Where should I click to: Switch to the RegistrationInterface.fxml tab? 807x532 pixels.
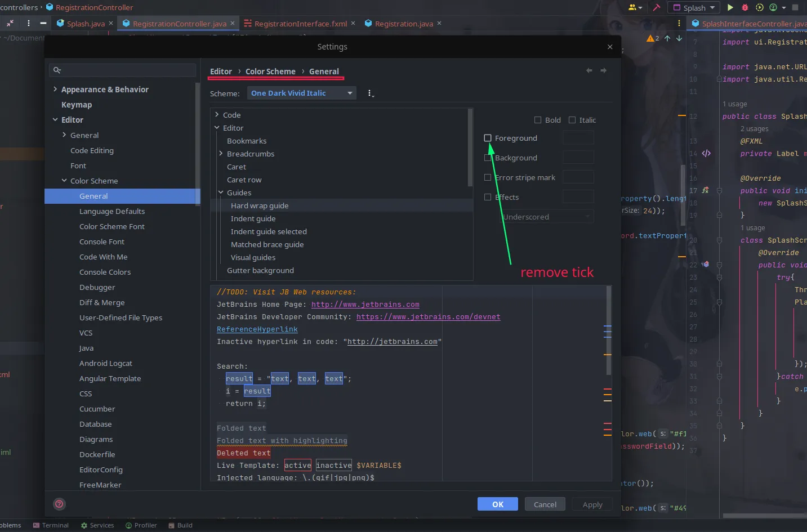click(x=301, y=24)
